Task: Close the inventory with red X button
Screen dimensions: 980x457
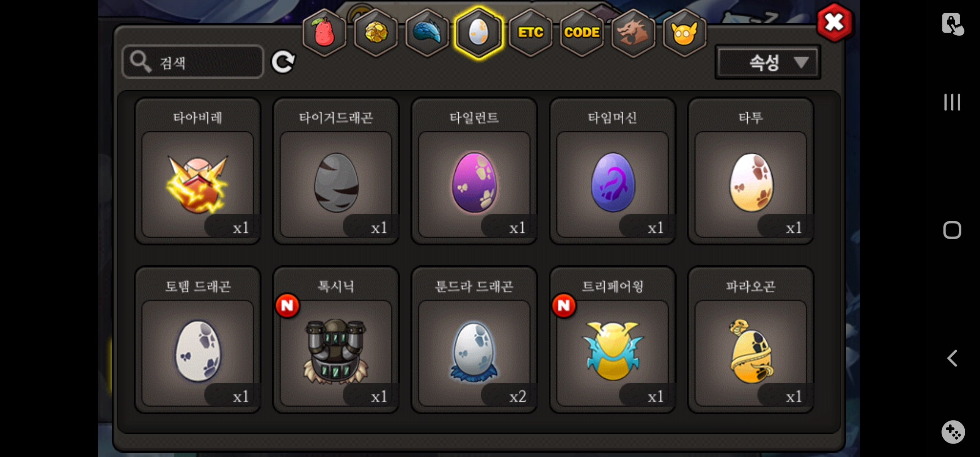Action: (x=834, y=22)
